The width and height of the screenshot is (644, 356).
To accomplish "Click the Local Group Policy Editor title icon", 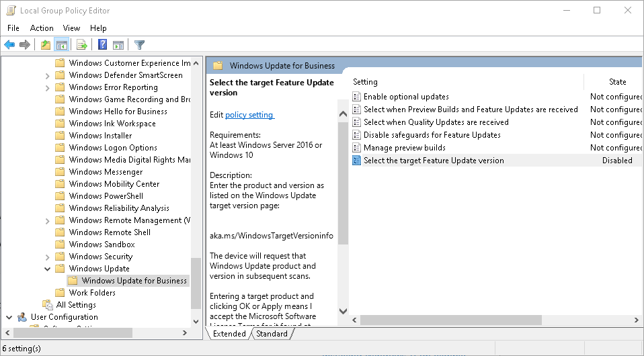I will point(11,10).
